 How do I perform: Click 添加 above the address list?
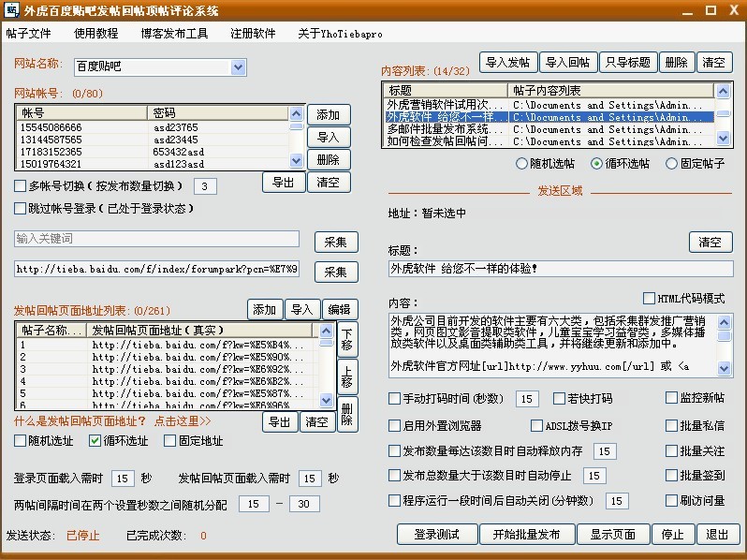tap(265, 310)
